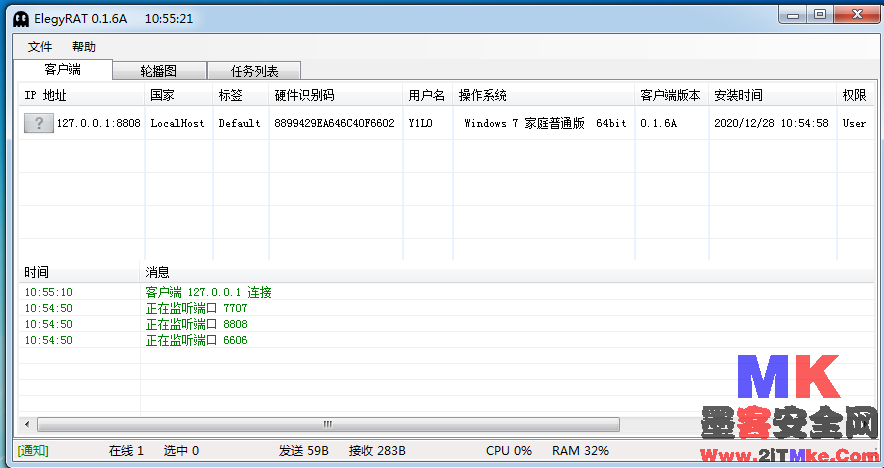The width and height of the screenshot is (884, 468).
Task: Sort clients by 安装时间 column
Action: (x=738, y=95)
